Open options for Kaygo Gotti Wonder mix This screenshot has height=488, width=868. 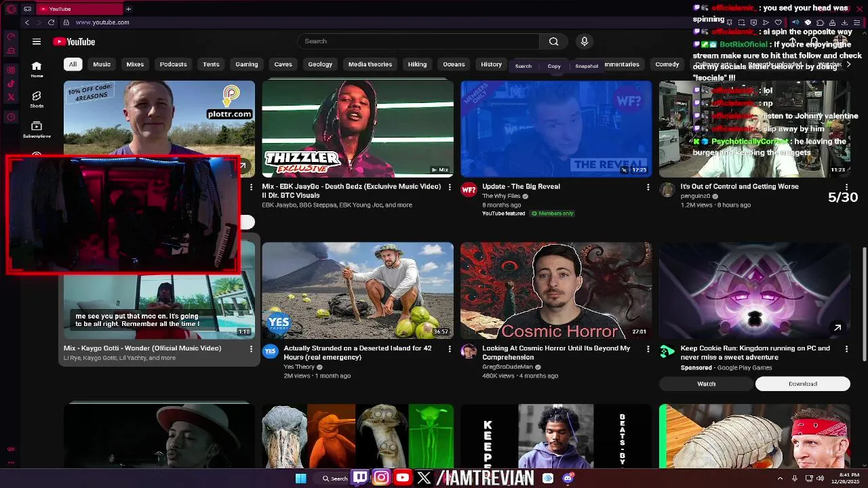251,349
